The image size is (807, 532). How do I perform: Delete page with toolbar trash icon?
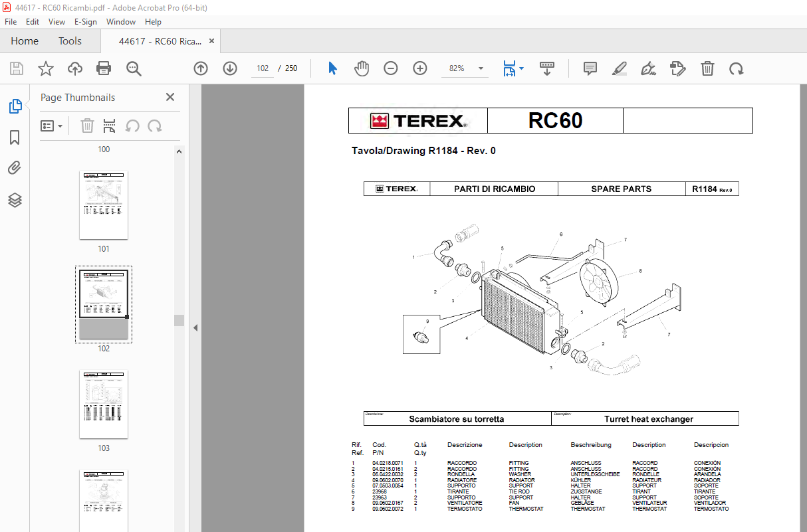tap(708, 68)
